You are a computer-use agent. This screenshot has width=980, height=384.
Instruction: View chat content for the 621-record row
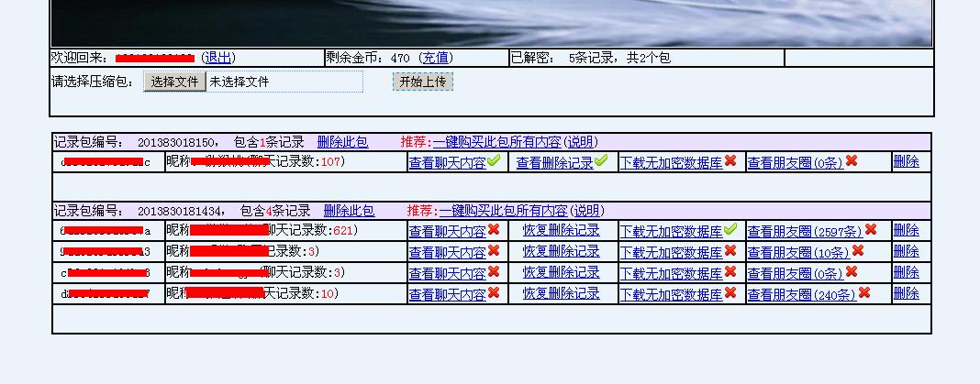(x=448, y=231)
